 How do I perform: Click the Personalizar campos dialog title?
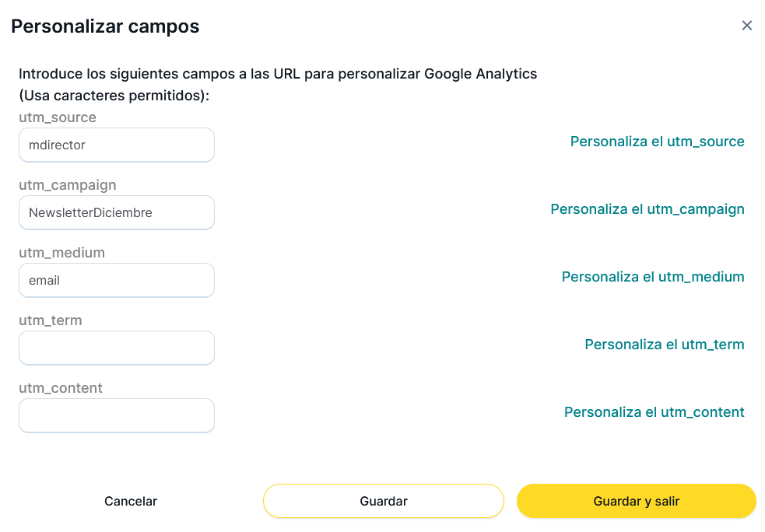pyautogui.click(x=105, y=26)
